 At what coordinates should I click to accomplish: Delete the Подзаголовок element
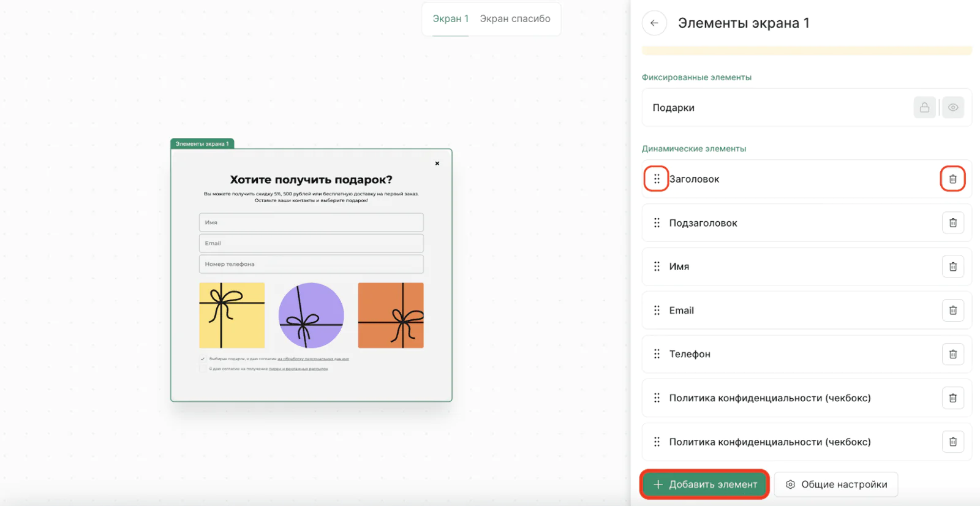pyautogui.click(x=953, y=223)
